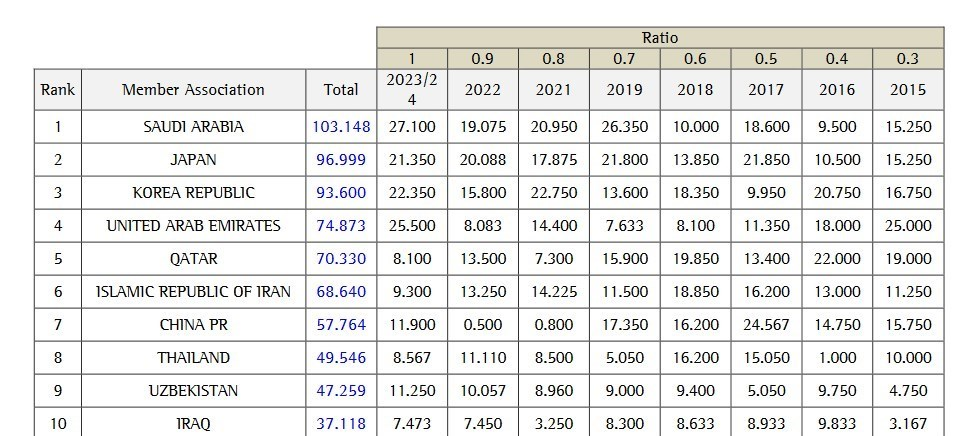The width and height of the screenshot is (975, 436).
Task: Open Iran's total 68.640 link
Action: (341, 292)
